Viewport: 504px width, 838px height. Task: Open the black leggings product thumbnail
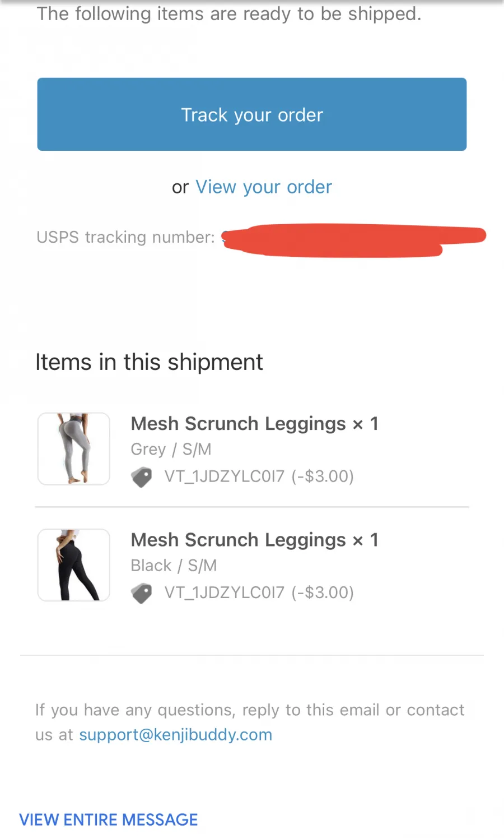pyautogui.click(x=74, y=565)
